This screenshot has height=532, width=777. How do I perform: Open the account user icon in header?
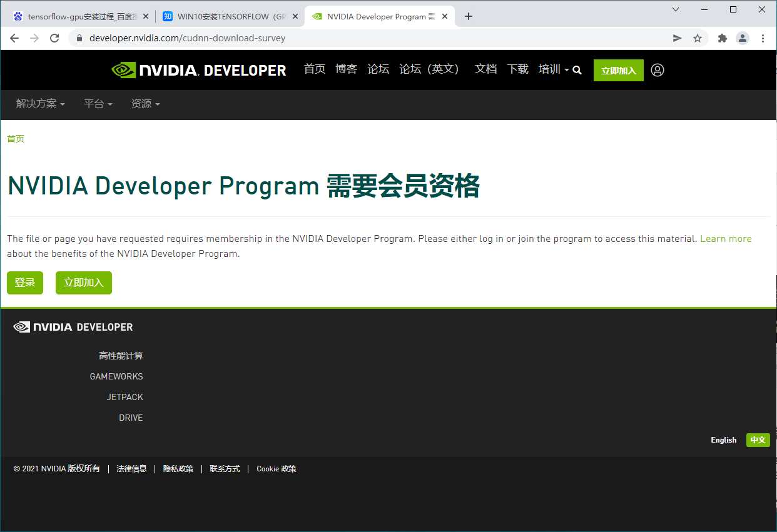657,70
